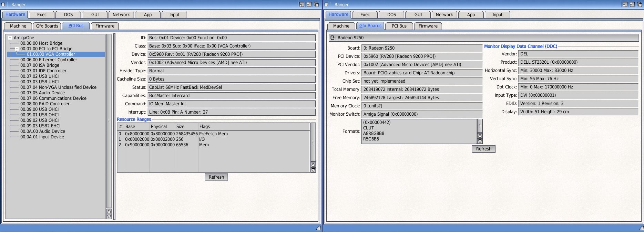Click Refresh below Resource Ranges
The width and height of the screenshot is (644, 232).
(216, 177)
